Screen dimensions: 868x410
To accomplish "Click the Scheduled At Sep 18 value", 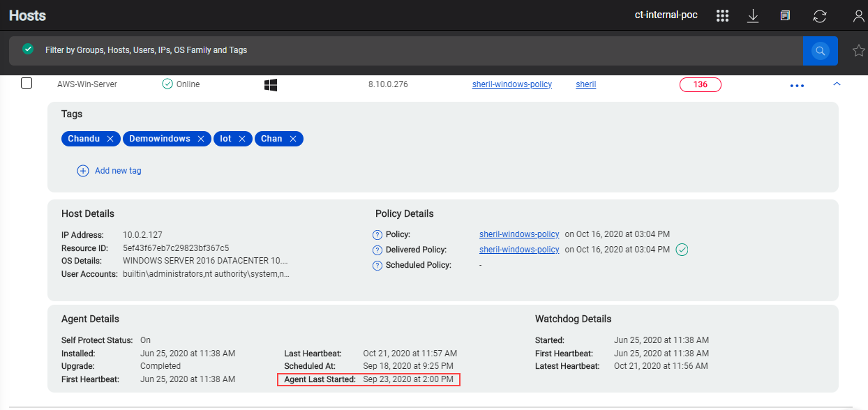I will [408, 366].
